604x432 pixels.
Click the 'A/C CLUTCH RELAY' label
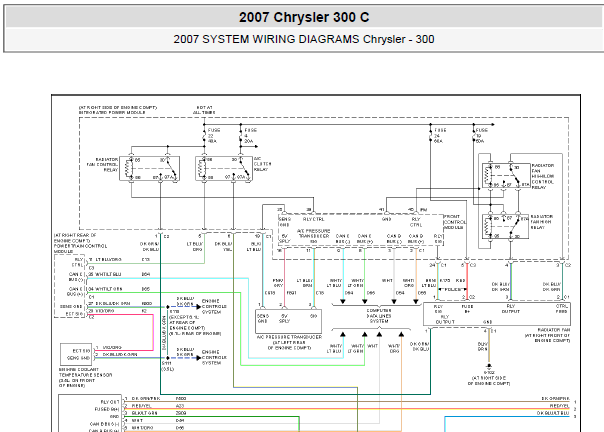pyautogui.click(x=262, y=164)
